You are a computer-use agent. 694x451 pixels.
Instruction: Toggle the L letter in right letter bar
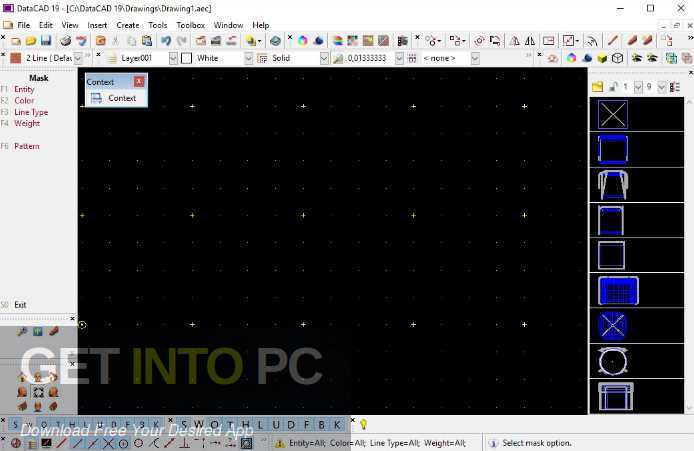click(x=260, y=425)
